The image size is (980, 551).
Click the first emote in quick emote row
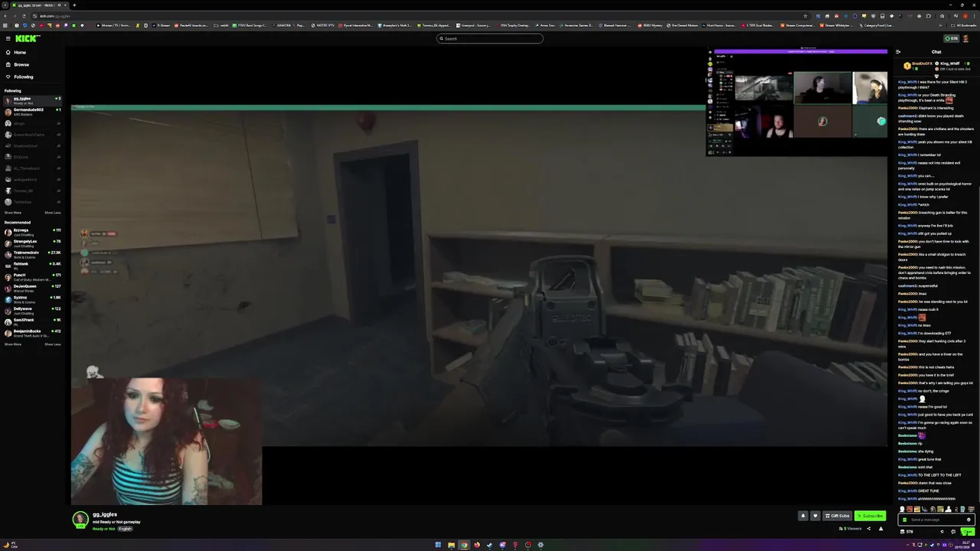point(902,509)
